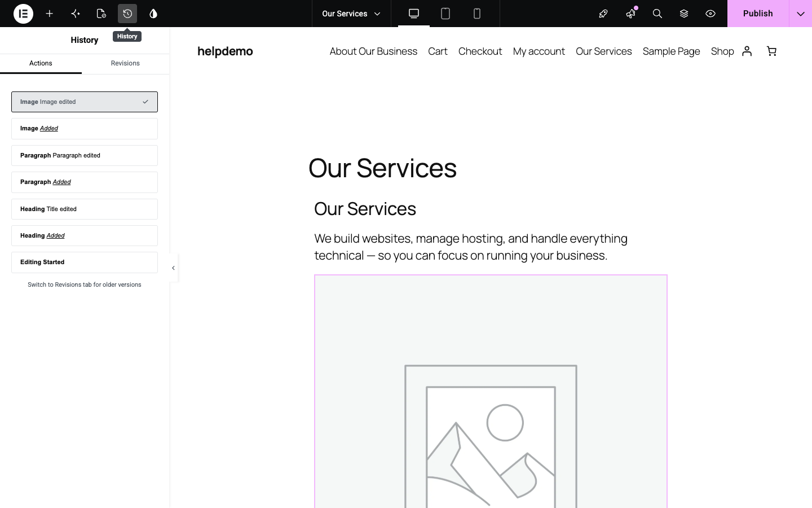
Task: Select the placeholder image widget
Action: click(x=491, y=392)
